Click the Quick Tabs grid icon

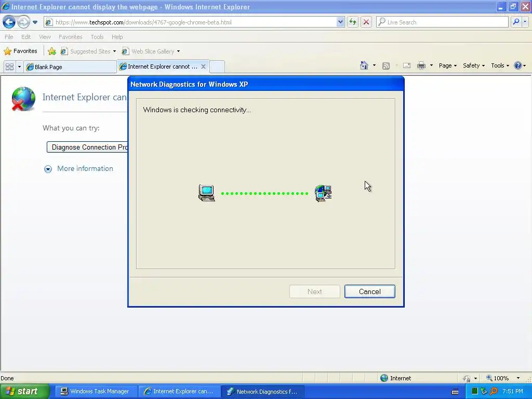tap(9, 67)
